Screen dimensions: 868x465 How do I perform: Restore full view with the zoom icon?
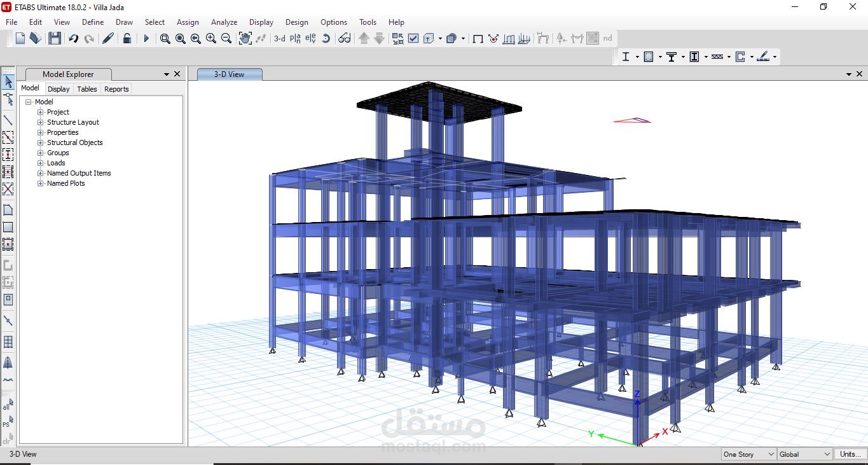(180, 39)
